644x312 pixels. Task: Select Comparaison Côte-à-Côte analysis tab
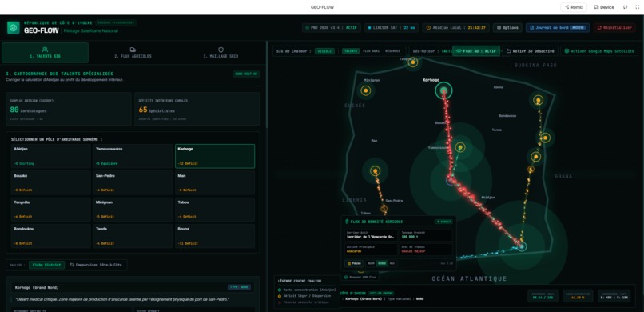click(x=96, y=265)
